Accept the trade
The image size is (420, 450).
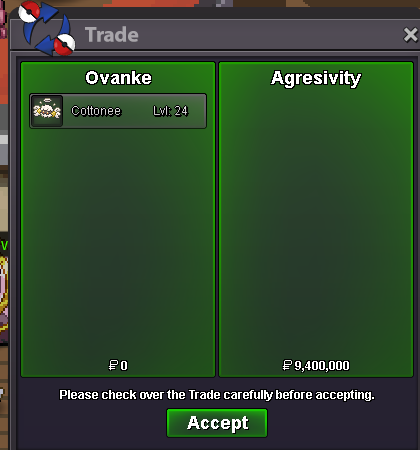pos(217,423)
